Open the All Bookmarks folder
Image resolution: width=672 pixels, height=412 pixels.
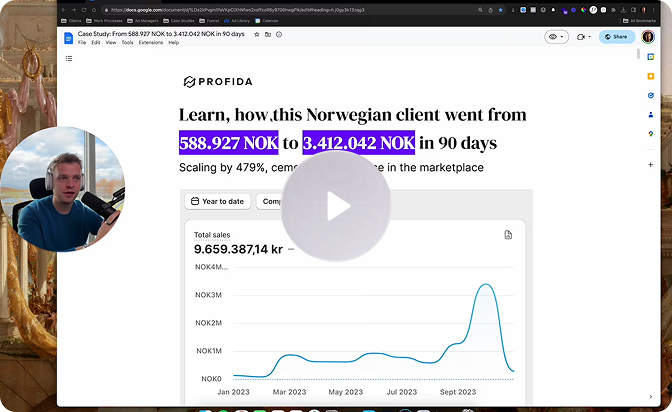[x=639, y=21]
